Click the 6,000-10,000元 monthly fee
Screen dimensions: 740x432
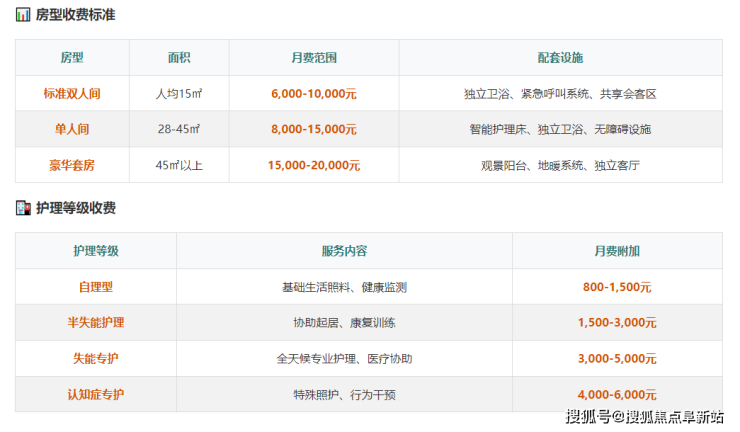click(x=313, y=94)
